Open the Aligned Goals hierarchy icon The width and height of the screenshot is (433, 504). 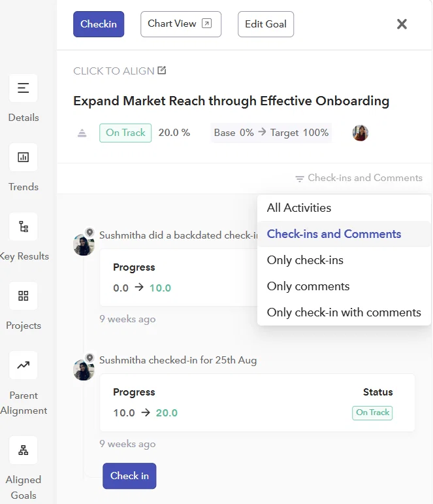tap(23, 450)
